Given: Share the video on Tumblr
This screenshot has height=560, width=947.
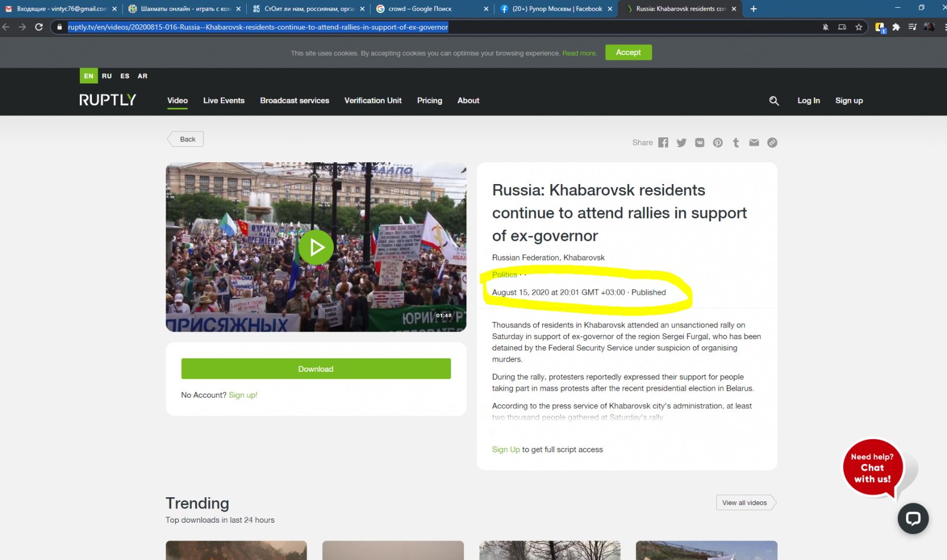Looking at the screenshot, I should tap(736, 143).
